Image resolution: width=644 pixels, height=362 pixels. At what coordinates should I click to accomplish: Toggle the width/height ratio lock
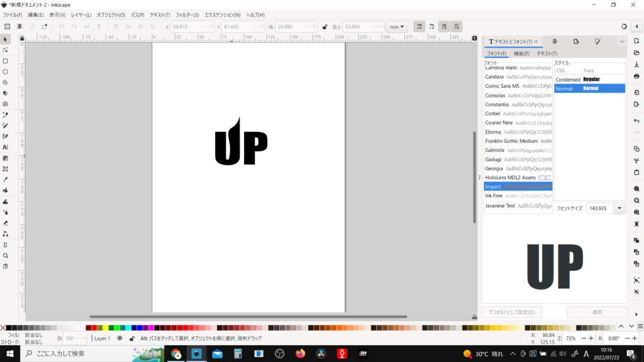click(x=325, y=27)
